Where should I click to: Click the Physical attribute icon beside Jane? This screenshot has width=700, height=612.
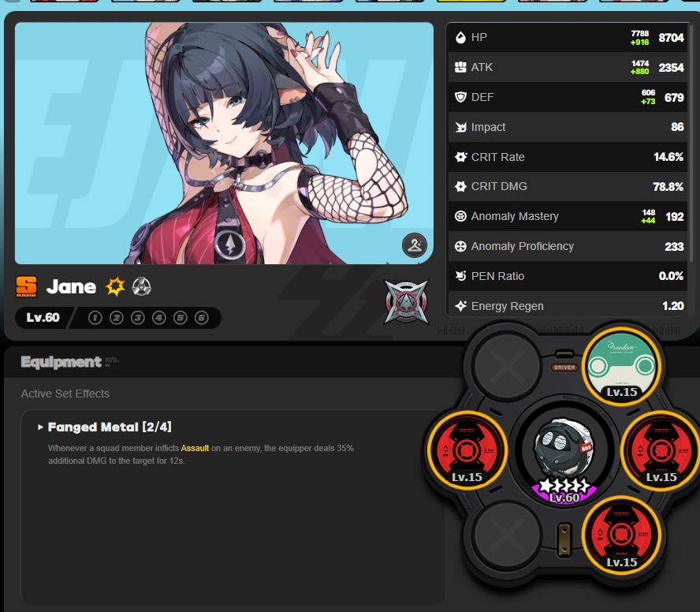(x=116, y=286)
